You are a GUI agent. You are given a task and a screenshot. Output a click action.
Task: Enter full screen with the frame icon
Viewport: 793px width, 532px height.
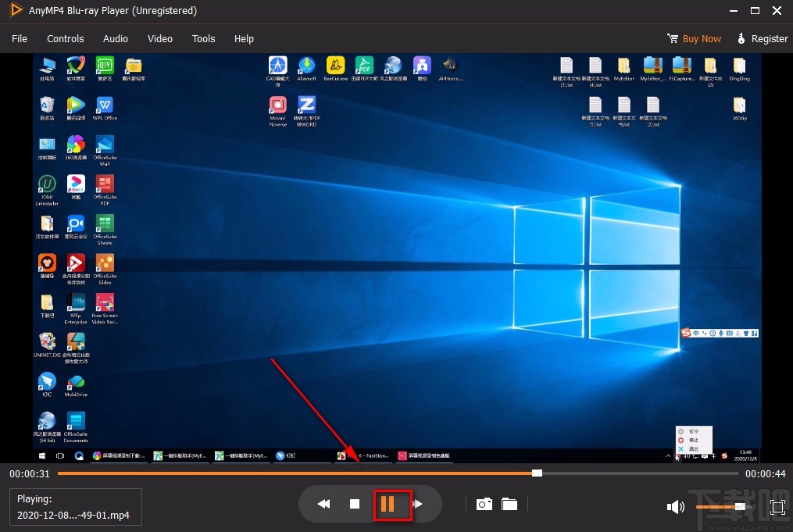point(777,507)
